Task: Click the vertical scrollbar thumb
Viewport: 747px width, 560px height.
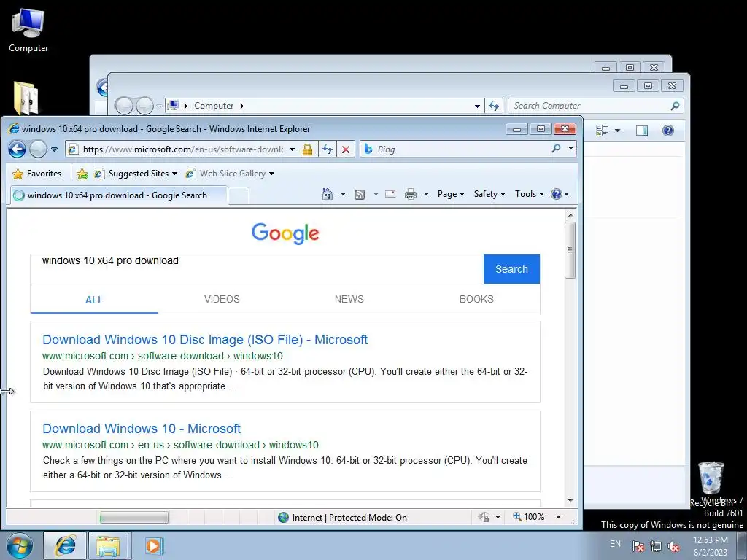Action: click(x=570, y=250)
